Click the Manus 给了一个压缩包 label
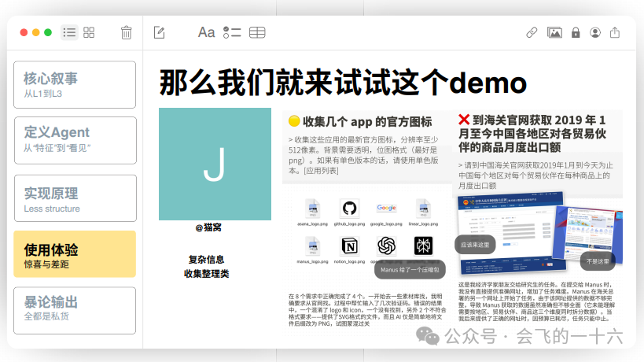644x362 pixels. pos(410,270)
